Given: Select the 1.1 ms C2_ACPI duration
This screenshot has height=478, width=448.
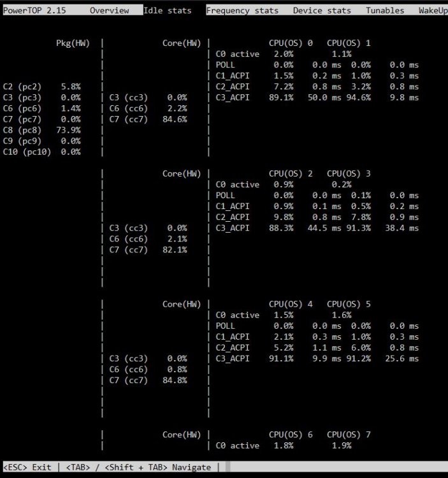Looking at the screenshot, I should (327, 347).
